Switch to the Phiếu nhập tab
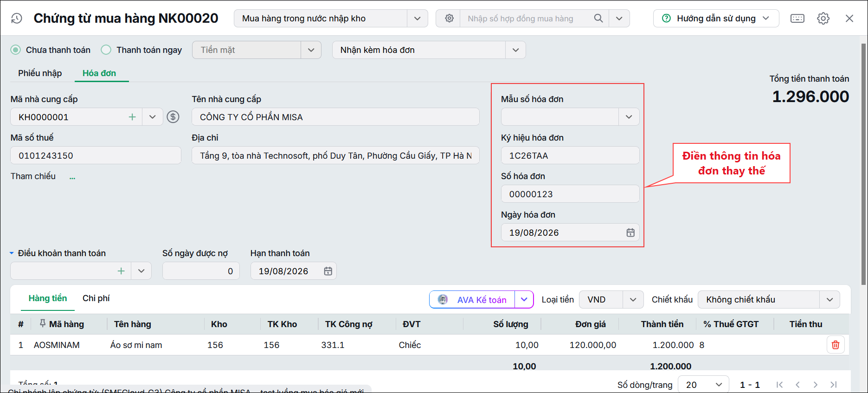The image size is (868, 393). click(40, 73)
